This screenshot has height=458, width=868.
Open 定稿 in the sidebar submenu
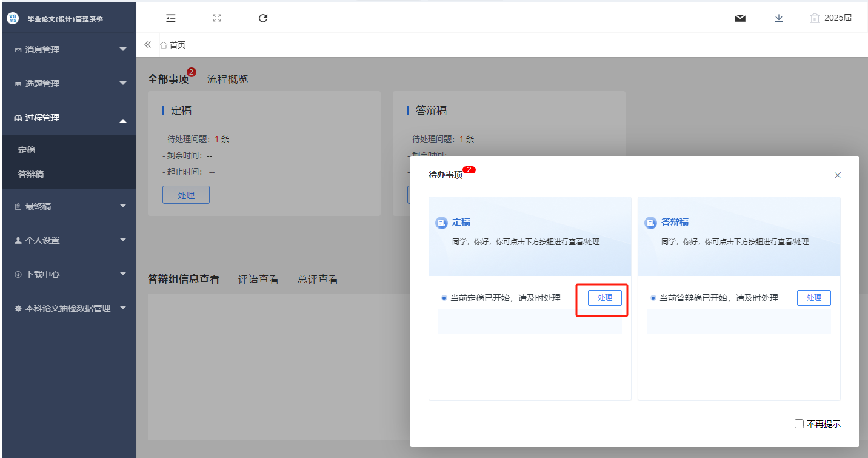pyautogui.click(x=27, y=150)
